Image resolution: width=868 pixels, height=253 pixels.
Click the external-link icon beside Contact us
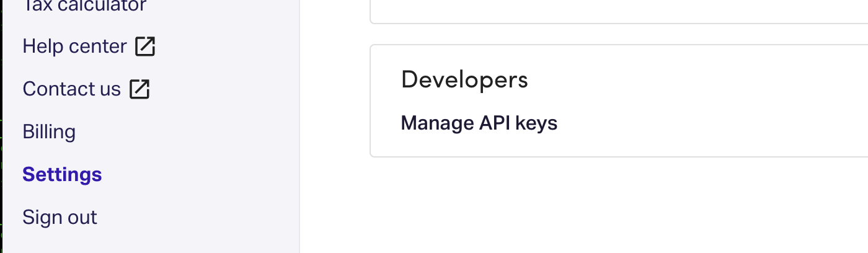point(139,89)
